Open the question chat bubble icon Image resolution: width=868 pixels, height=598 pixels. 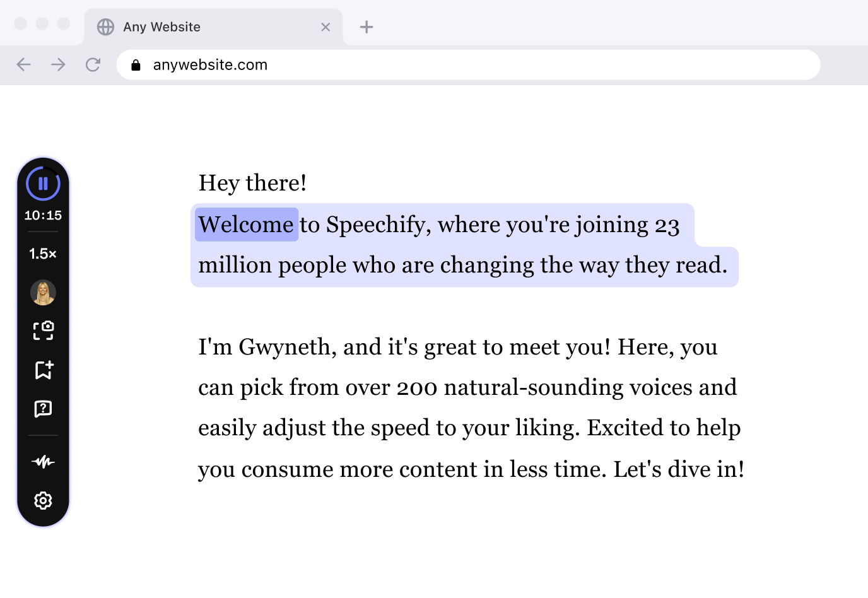[x=43, y=409]
